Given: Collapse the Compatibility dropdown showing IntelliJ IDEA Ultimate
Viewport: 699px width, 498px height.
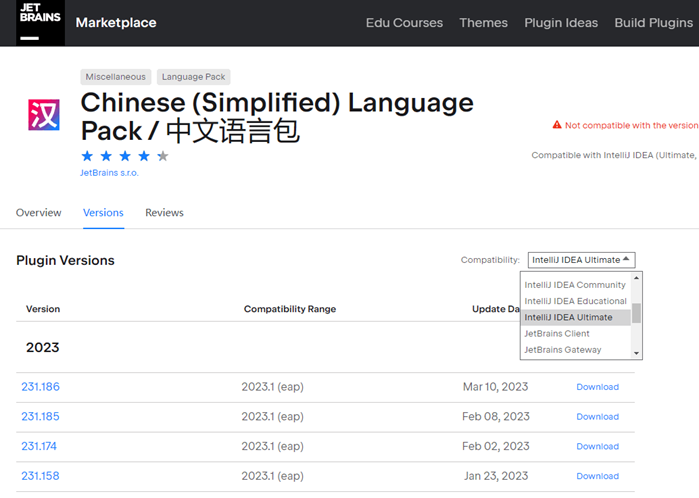Looking at the screenshot, I should coord(581,260).
